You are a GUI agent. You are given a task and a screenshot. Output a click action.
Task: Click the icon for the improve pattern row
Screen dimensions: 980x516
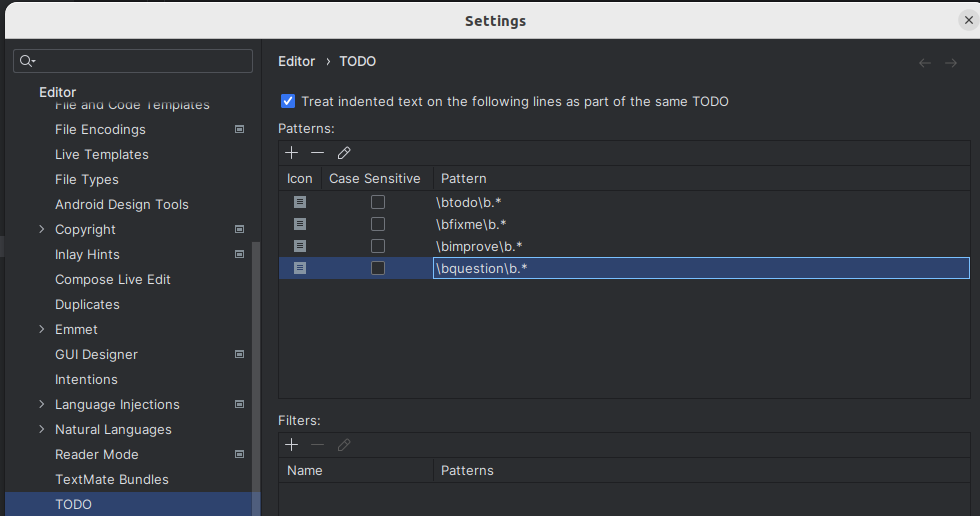[300, 246]
